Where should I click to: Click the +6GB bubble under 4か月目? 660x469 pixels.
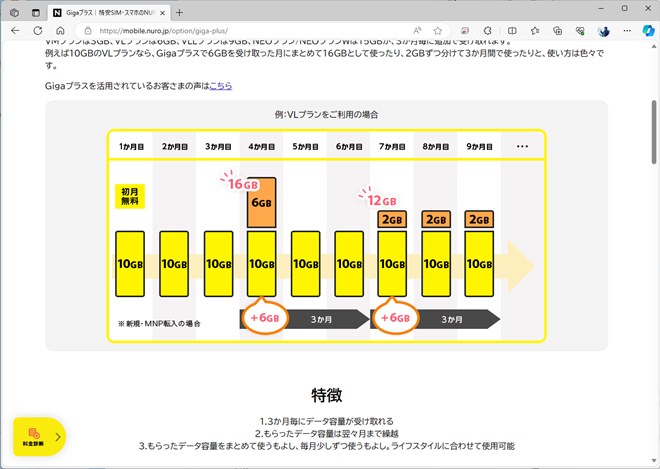264,317
